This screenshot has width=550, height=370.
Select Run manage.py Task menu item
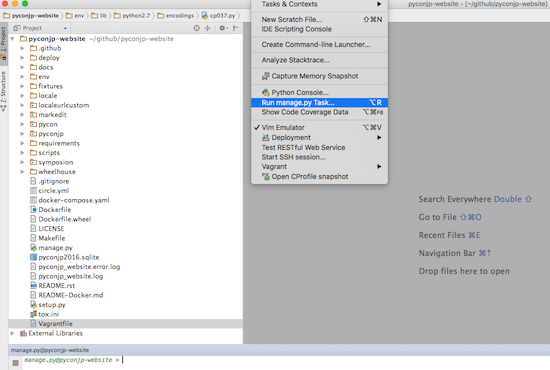pyautogui.click(x=319, y=102)
